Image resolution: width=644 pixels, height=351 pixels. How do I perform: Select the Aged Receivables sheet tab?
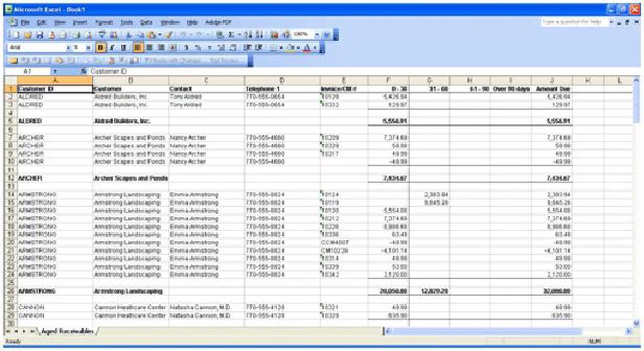tap(67, 331)
